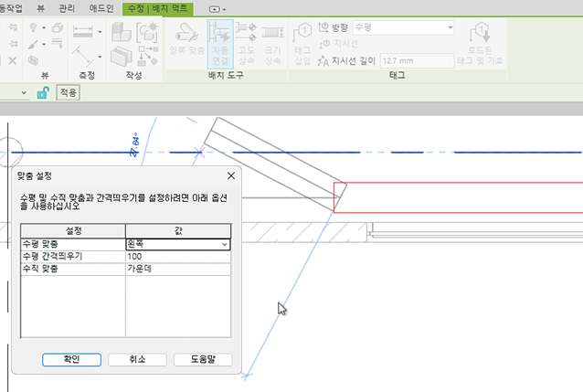Viewport: 583px width, 392px height.
Task: Click the 수직 맞춤 value 가운데
Action: click(178, 269)
